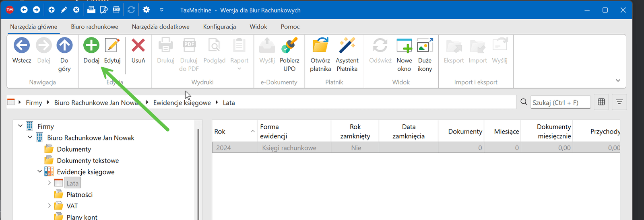This screenshot has width=644, height=220.
Task: Click Otwórz płatnika folder icon
Action: pos(320,45)
